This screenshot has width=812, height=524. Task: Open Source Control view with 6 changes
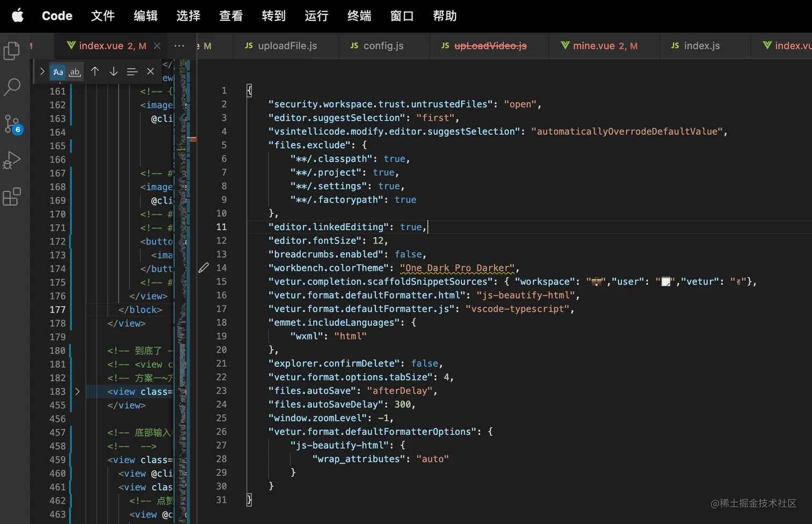tap(12, 124)
